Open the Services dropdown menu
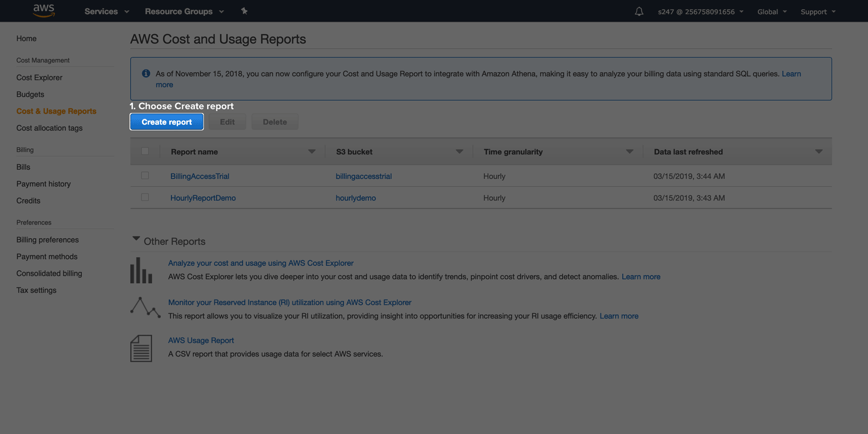This screenshot has width=868, height=434. pyautogui.click(x=107, y=11)
